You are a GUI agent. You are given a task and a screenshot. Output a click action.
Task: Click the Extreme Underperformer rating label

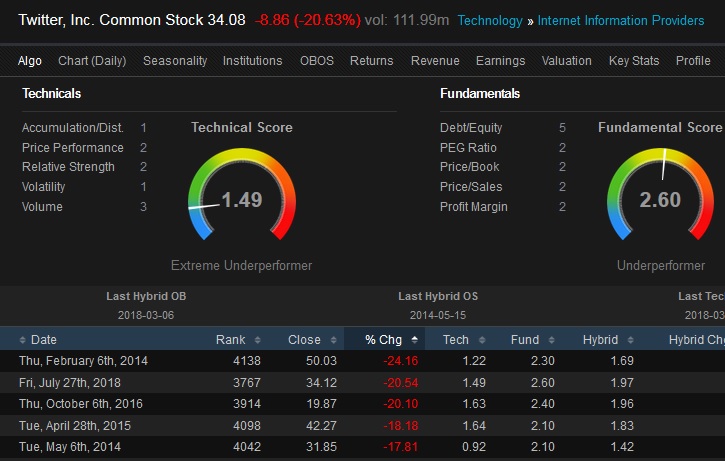tap(241, 265)
